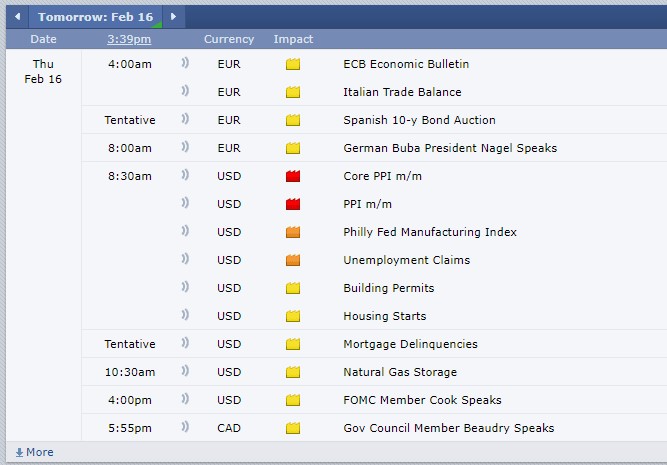The height and width of the screenshot is (465, 667).
Task: Click the Impact column header
Action: pyautogui.click(x=293, y=39)
